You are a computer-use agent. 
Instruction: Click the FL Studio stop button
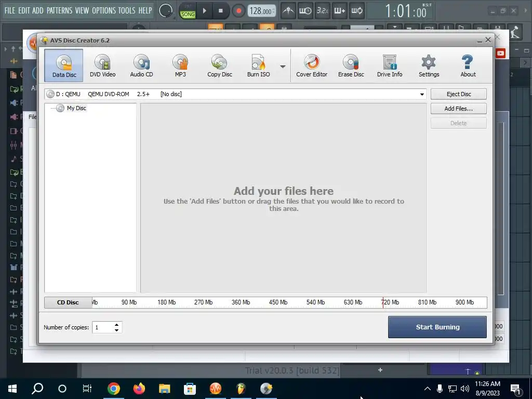coord(220,11)
